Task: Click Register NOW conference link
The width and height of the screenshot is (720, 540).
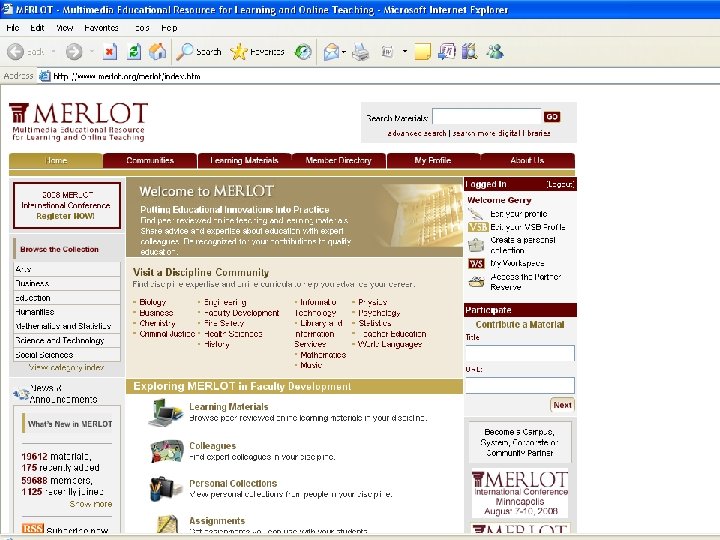Action: tap(65, 216)
